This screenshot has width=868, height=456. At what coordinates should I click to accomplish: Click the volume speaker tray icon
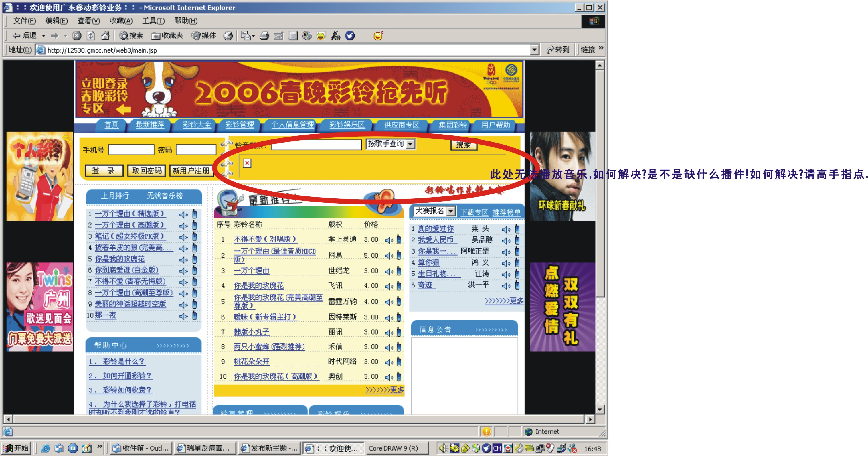(442, 448)
